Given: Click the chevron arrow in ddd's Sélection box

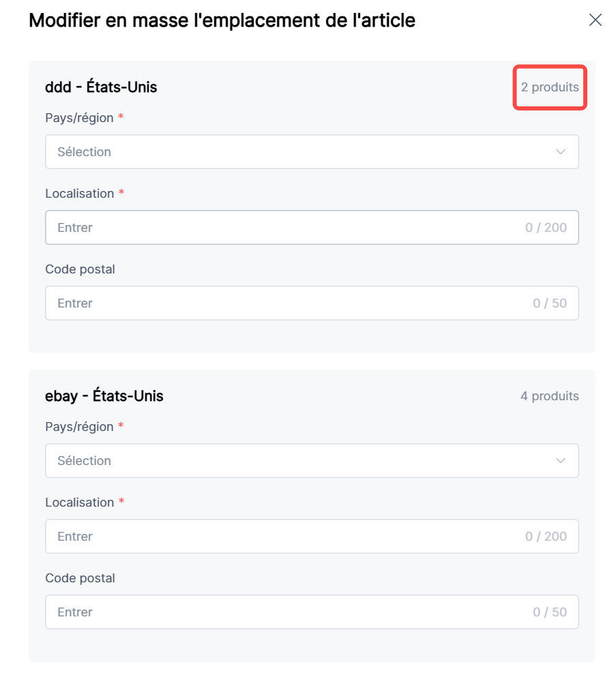Looking at the screenshot, I should (x=561, y=151).
